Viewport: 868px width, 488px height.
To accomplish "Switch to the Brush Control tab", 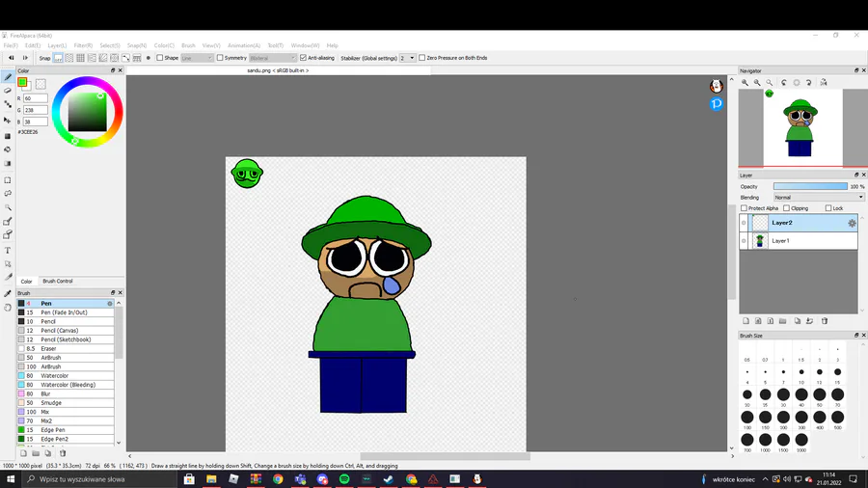I will pos(57,282).
